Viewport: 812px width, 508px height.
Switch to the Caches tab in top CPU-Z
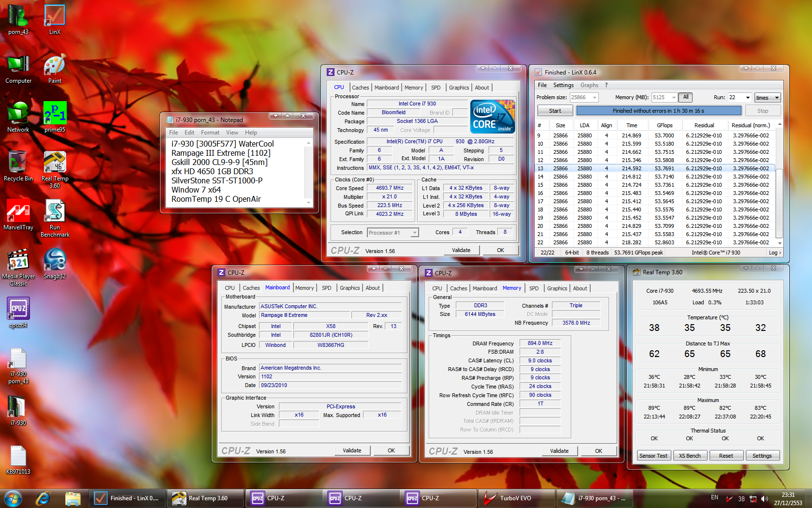point(360,88)
